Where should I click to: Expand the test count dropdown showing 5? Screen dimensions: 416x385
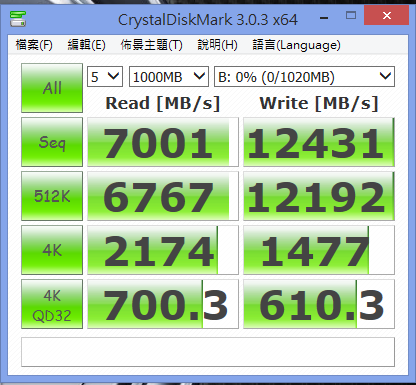105,77
